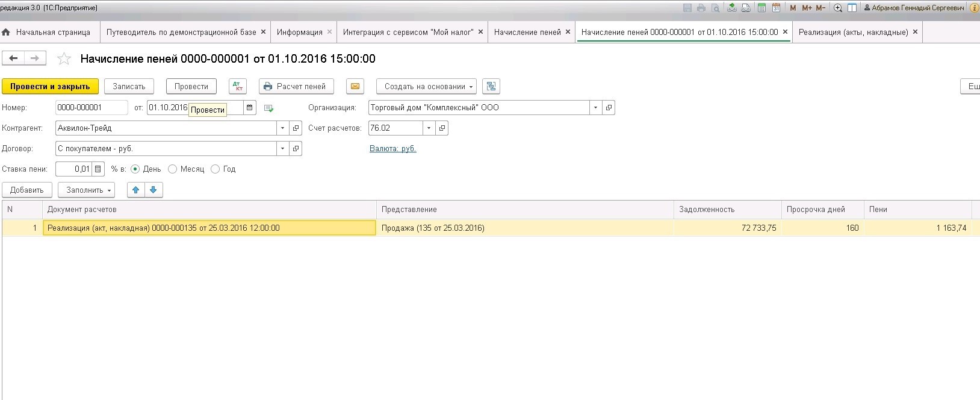Click the document structure icon
Viewport: 980px width, 400px height.
491,86
